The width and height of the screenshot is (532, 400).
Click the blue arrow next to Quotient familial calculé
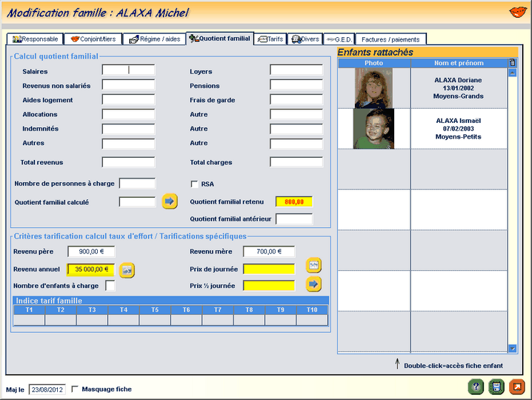[x=169, y=201]
